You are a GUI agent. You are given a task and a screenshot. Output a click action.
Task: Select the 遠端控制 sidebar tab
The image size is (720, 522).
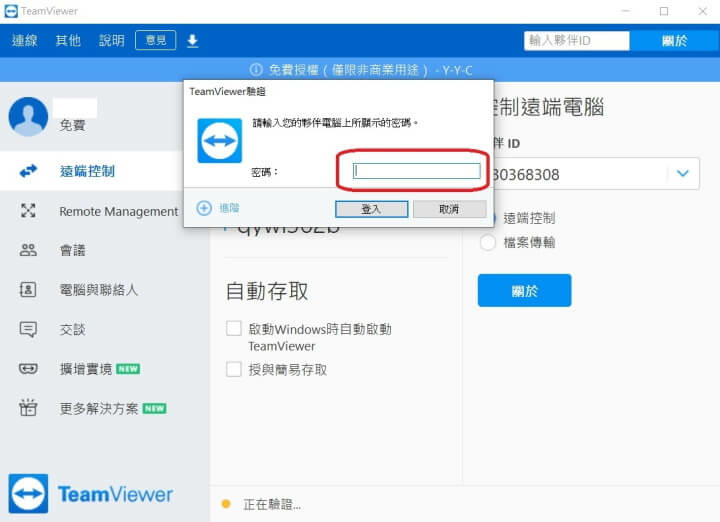(91, 171)
